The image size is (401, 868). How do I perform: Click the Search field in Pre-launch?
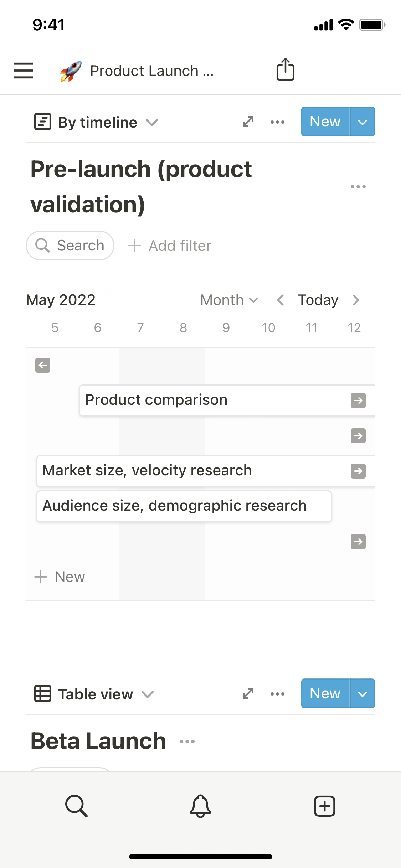pyautogui.click(x=70, y=246)
